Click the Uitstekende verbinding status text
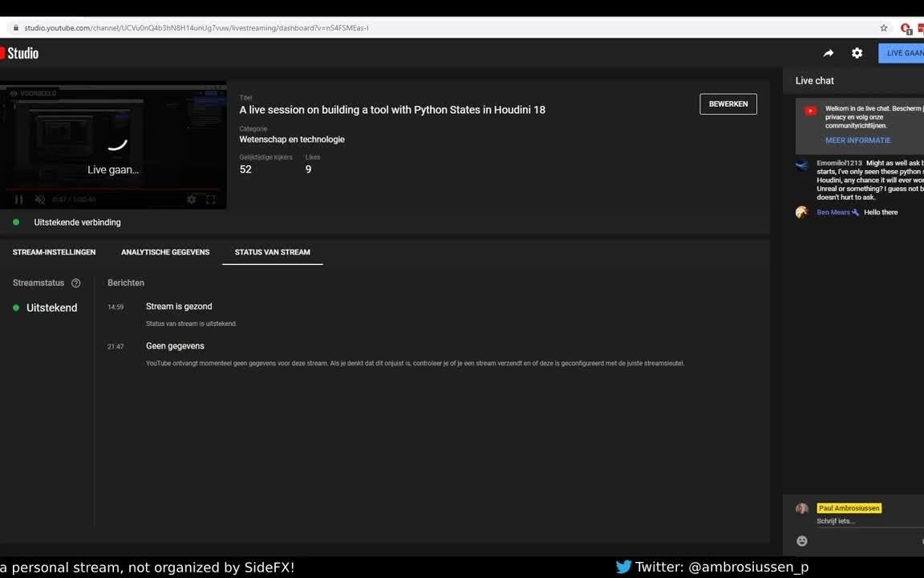 [x=77, y=222]
